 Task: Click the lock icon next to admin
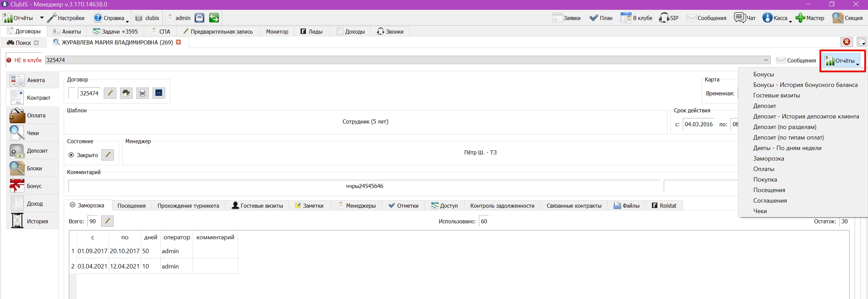coord(199,18)
